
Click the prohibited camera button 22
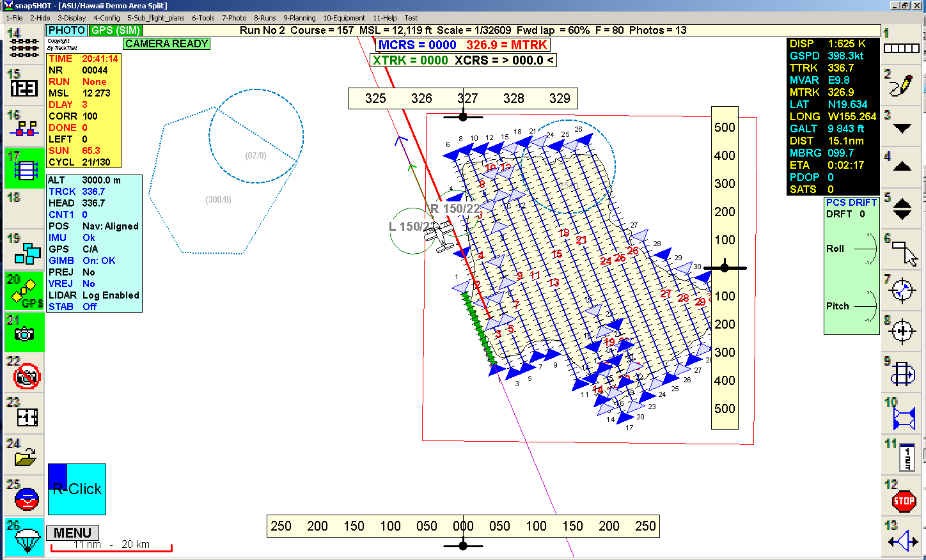(24, 373)
